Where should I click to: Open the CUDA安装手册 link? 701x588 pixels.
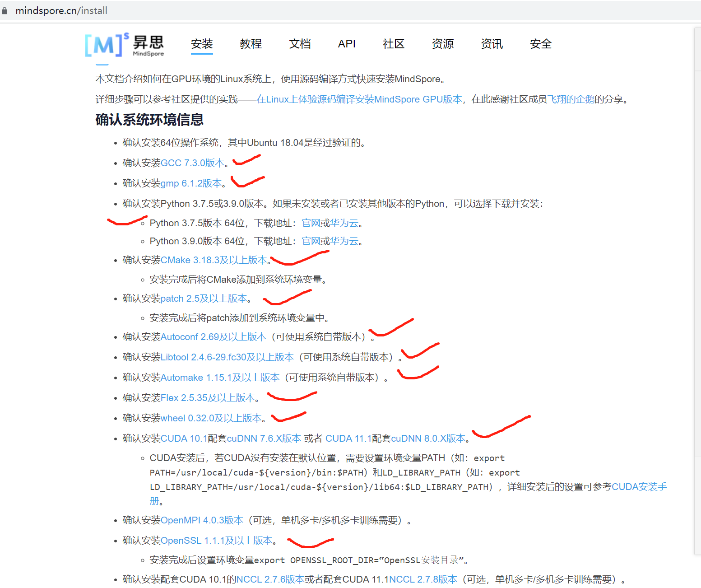point(639,487)
